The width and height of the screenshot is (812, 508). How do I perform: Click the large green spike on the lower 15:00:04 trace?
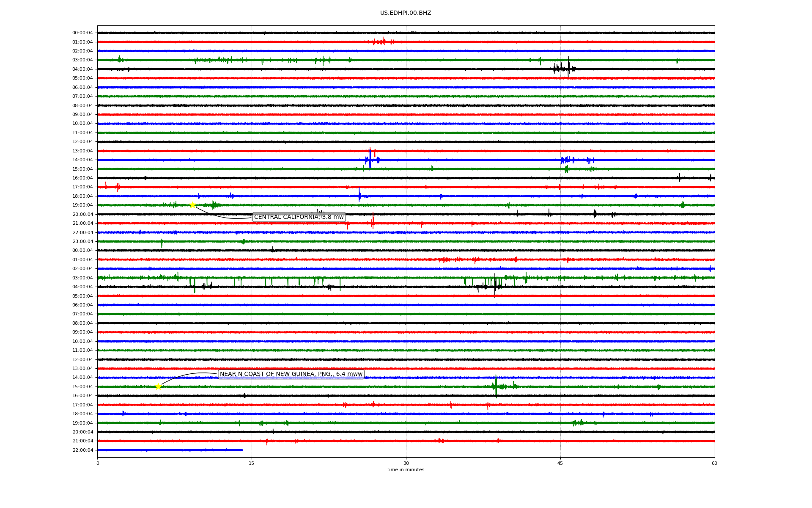point(496,386)
